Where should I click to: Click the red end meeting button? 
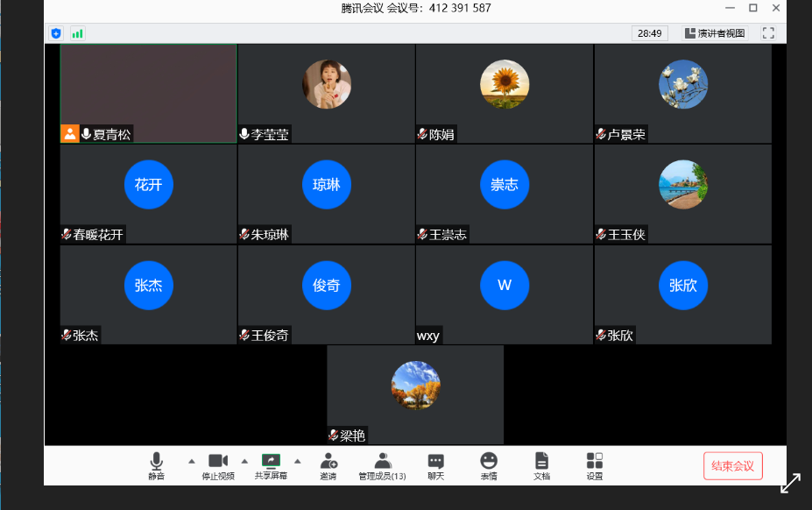pos(733,466)
